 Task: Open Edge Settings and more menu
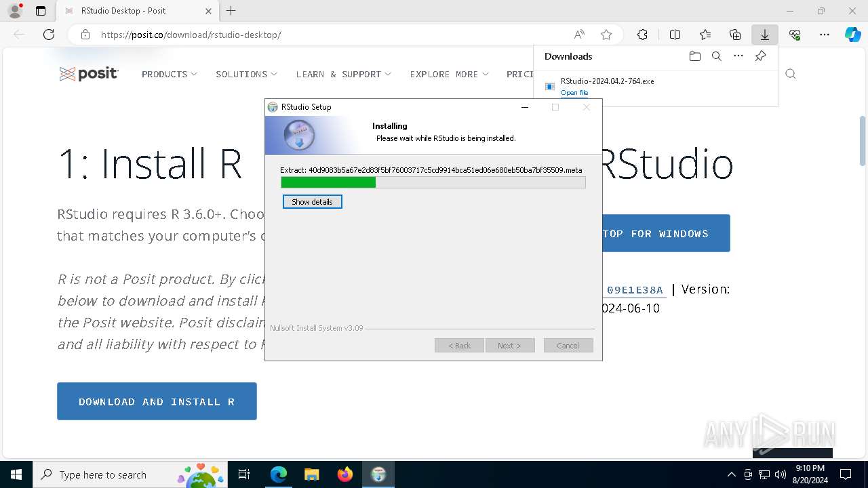(825, 35)
